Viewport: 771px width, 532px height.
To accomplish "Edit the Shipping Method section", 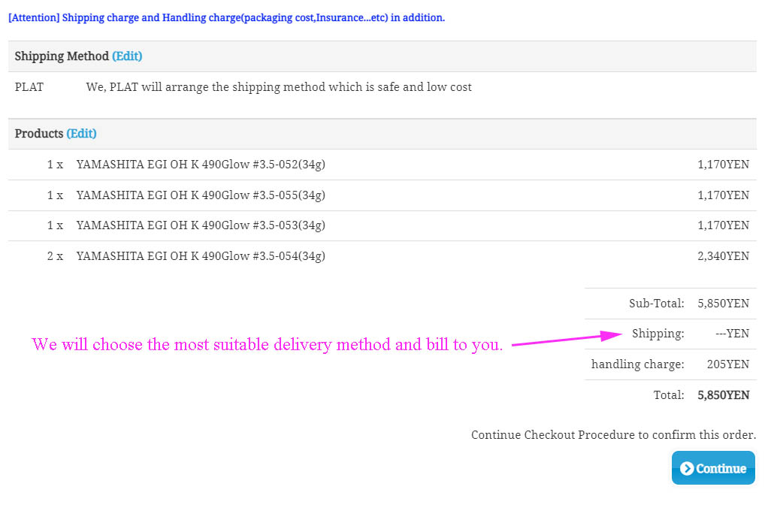I will (x=127, y=56).
